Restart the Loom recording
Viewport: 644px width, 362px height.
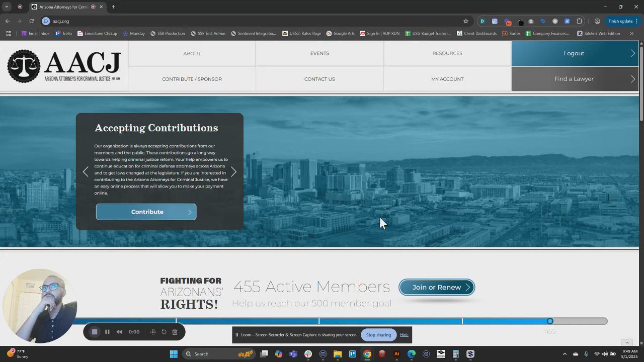[x=164, y=332]
